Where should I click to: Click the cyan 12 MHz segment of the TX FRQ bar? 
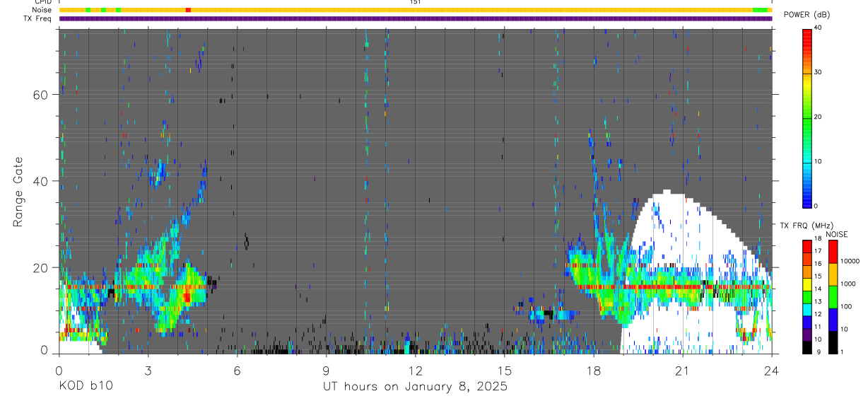click(807, 309)
